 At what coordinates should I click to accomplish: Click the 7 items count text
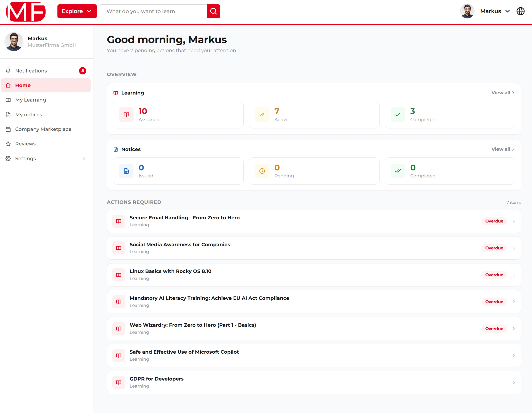pyautogui.click(x=514, y=202)
